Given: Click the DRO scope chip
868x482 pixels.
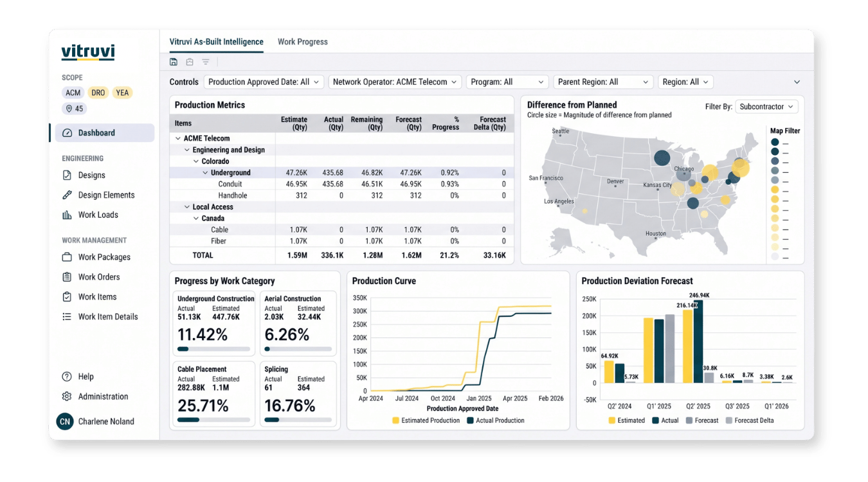Looking at the screenshot, I should pyautogui.click(x=98, y=93).
